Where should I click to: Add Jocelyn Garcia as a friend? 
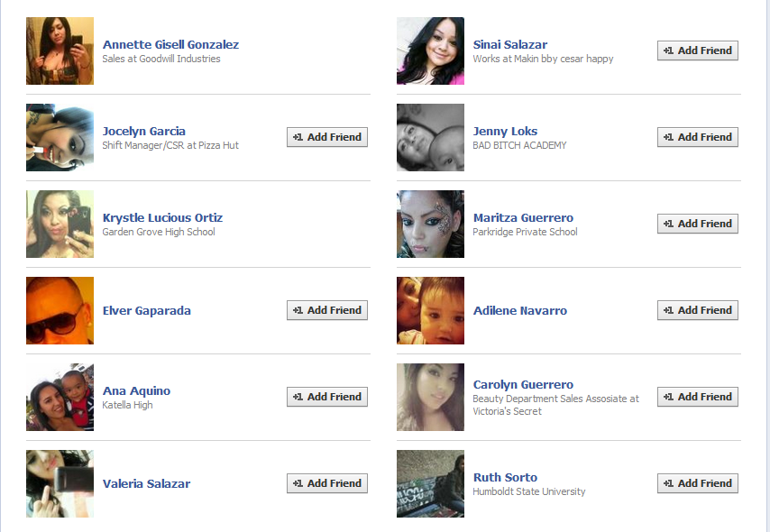(327, 137)
